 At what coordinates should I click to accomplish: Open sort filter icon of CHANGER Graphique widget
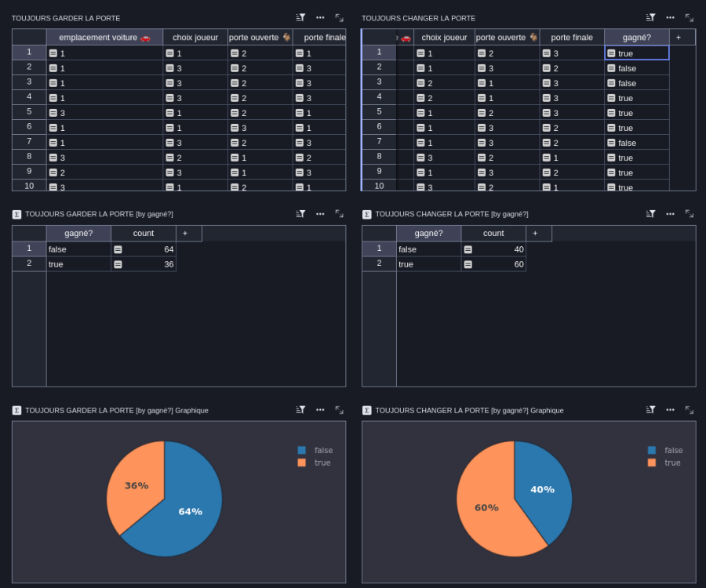650,410
